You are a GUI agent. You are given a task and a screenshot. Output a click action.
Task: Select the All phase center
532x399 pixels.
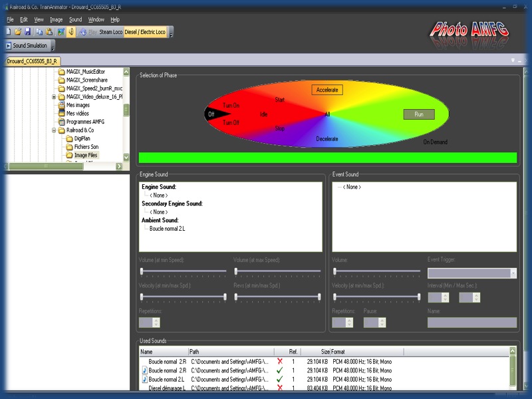(x=327, y=114)
